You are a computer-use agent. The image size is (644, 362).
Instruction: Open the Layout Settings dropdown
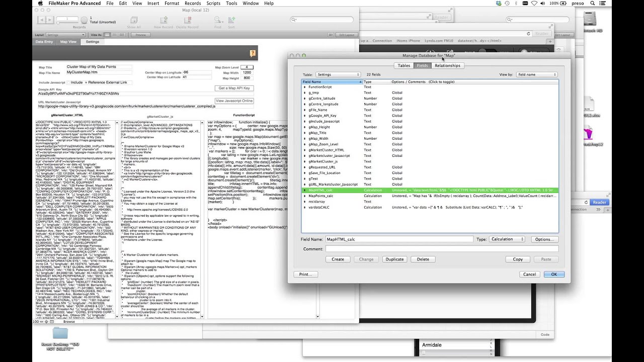point(66,35)
